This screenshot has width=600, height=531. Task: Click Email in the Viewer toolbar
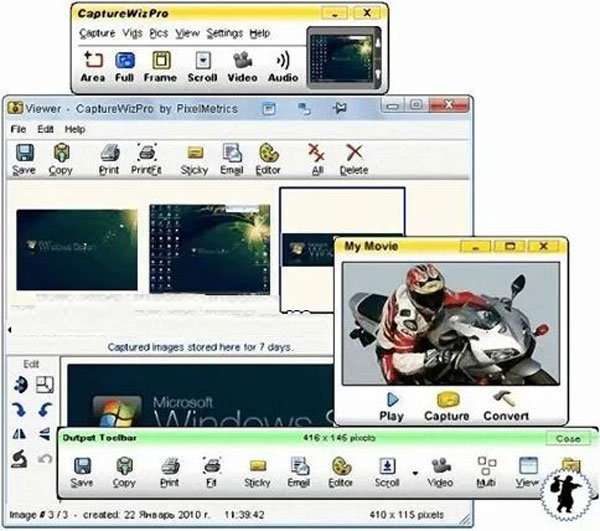tap(232, 159)
